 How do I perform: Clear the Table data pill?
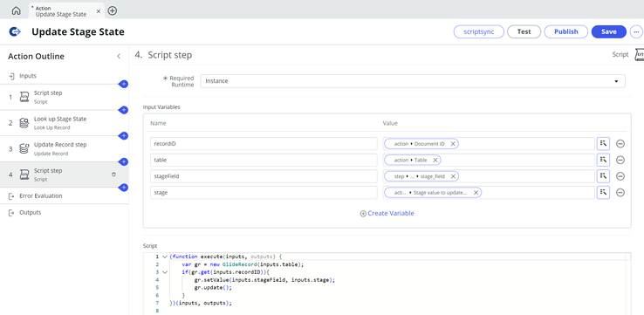coord(435,160)
